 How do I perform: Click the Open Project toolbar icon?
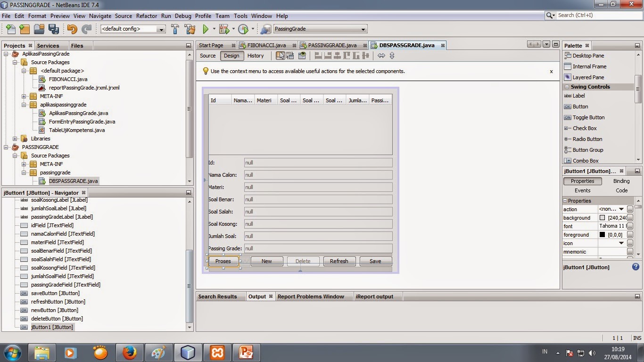(x=39, y=29)
